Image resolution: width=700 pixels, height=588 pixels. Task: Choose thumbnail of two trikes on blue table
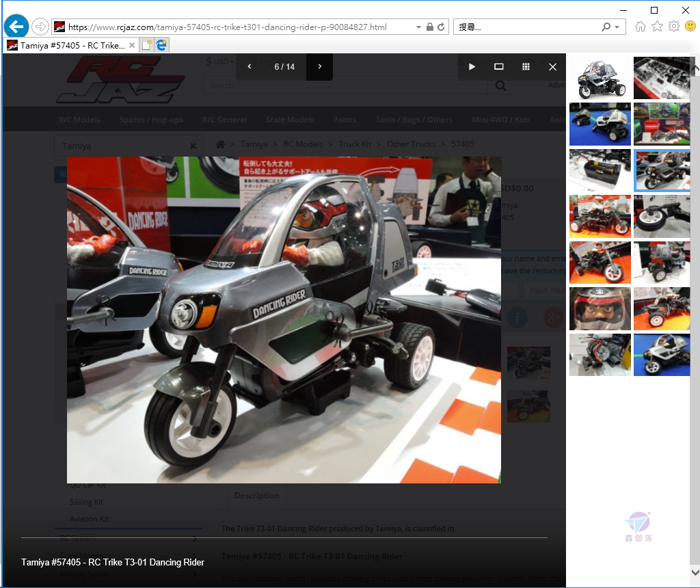(x=600, y=124)
